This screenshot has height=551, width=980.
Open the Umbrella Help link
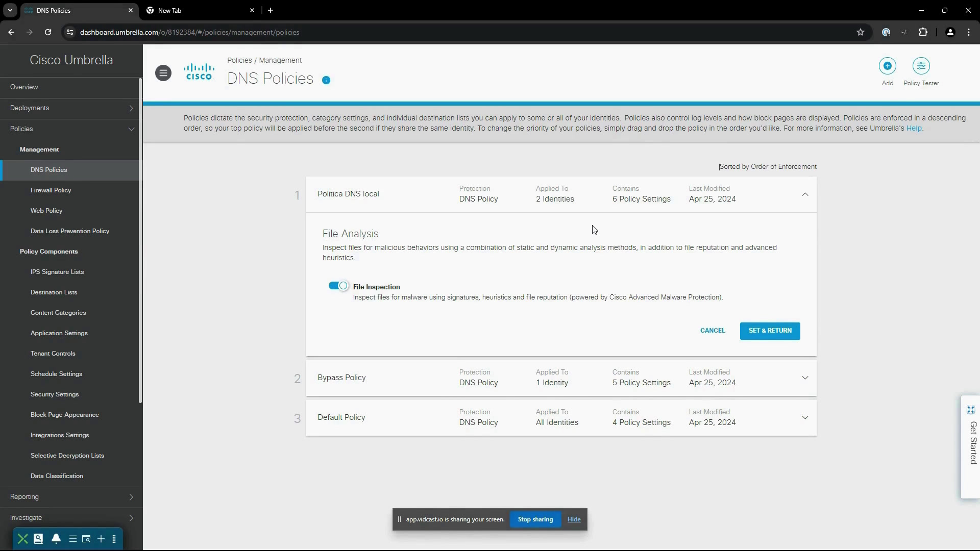point(914,128)
